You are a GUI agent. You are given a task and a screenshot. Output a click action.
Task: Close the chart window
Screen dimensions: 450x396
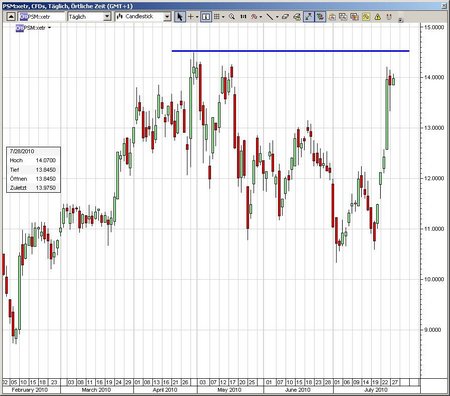(x=444, y=6)
